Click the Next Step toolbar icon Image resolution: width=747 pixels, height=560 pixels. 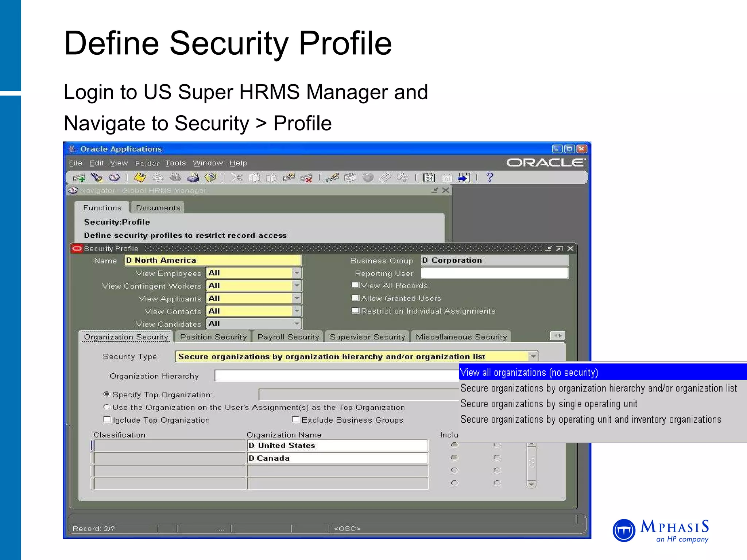158,178
